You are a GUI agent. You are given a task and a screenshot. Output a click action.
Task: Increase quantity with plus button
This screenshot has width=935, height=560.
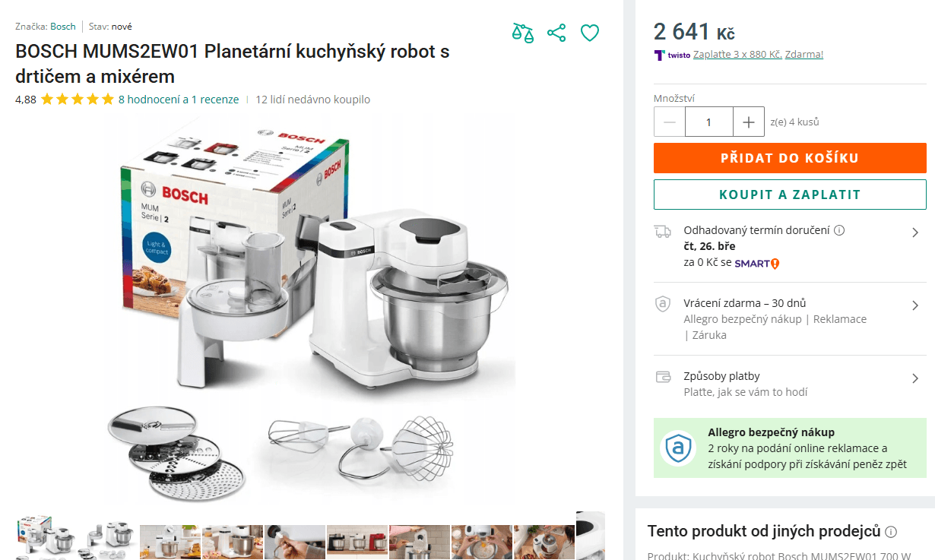tap(747, 122)
